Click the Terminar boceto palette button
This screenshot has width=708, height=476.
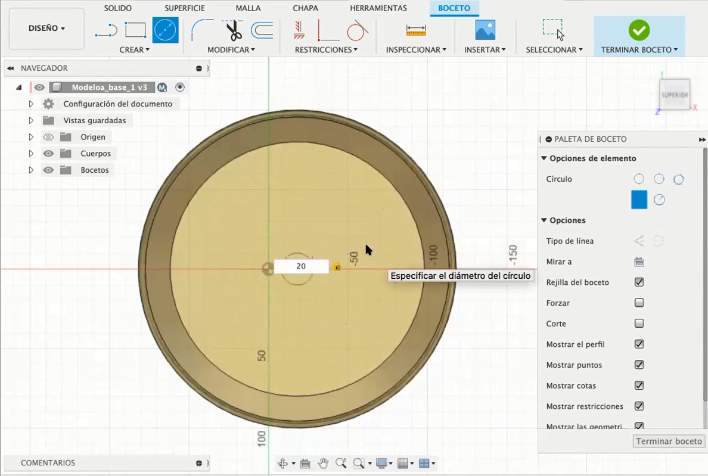(669, 441)
